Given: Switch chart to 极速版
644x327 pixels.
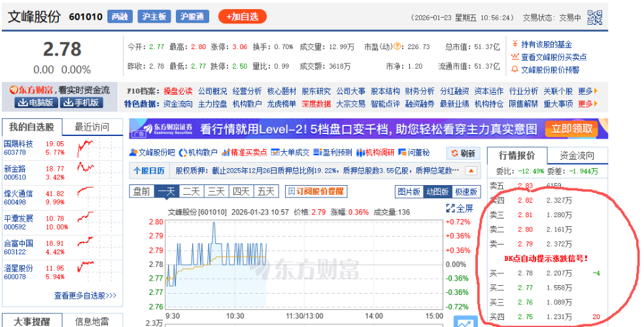Looking at the screenshot, I should [x=466, y=192].
